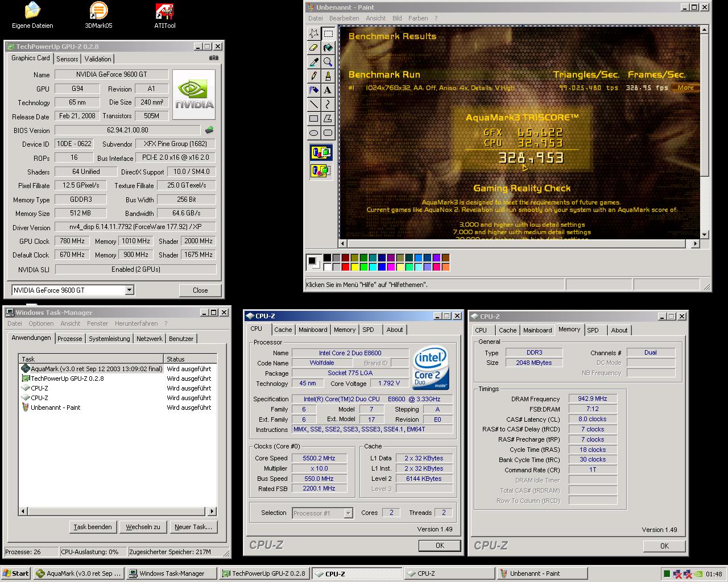Select the Free-Form Select tool in Paint
Image resolution: width=728 pixels, height=582 pixels.
click(x=313, y=34)
